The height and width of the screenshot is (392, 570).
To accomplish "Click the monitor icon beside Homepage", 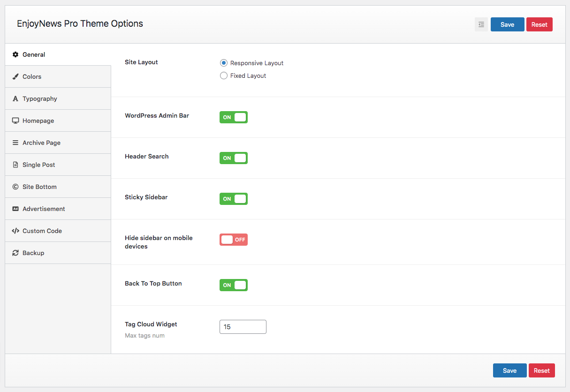I will click(x=15, y=121).
